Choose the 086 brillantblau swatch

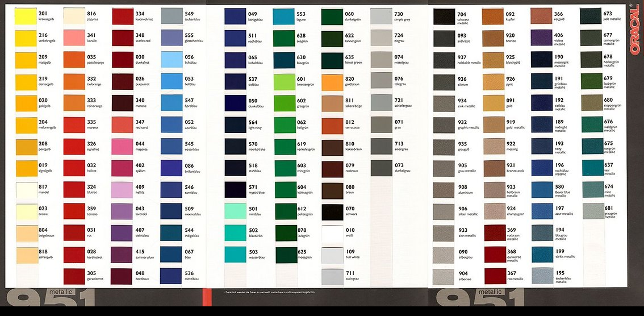[x=172, y=168]
